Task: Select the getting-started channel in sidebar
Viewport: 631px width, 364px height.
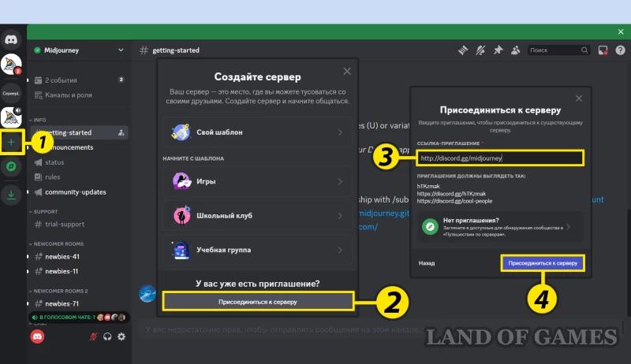Action: (79, 132)
